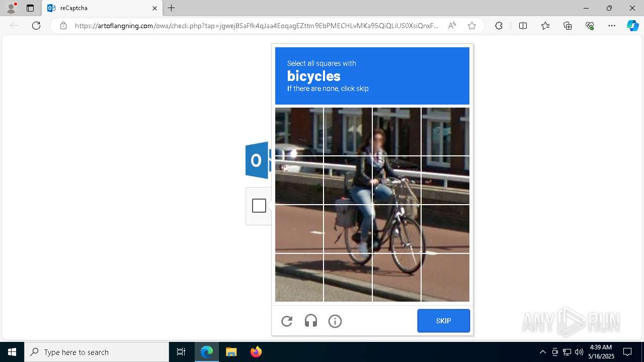This screenshot has width=644, height=362.
Task: Open tab actions menu icon
Action: pos(30,8)
